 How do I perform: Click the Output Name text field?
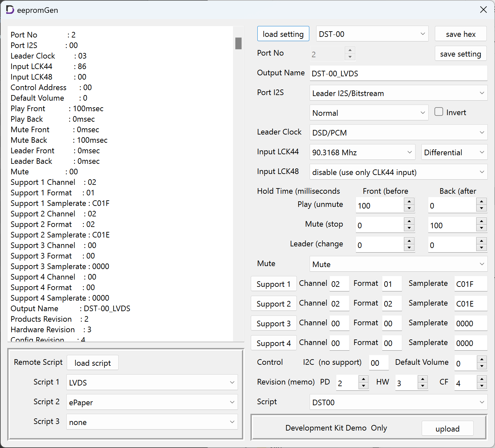398,73
